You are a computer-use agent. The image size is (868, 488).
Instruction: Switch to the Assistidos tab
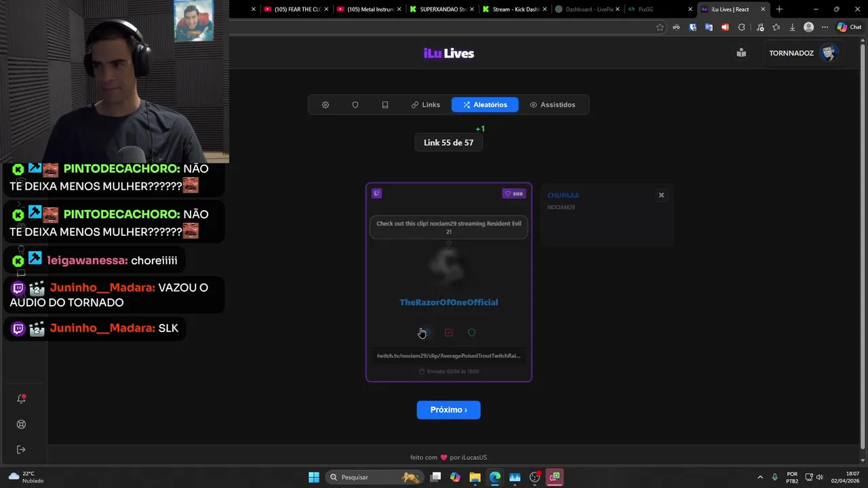coord(553,105)
